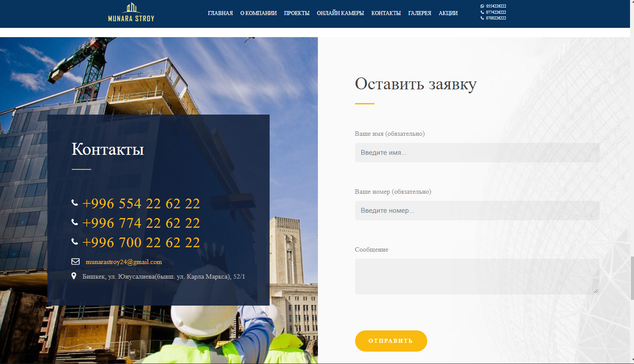The image size is (634, 364).
Task: Click phone icon next to +996 774 22 62 22
Action: [74, 222]
